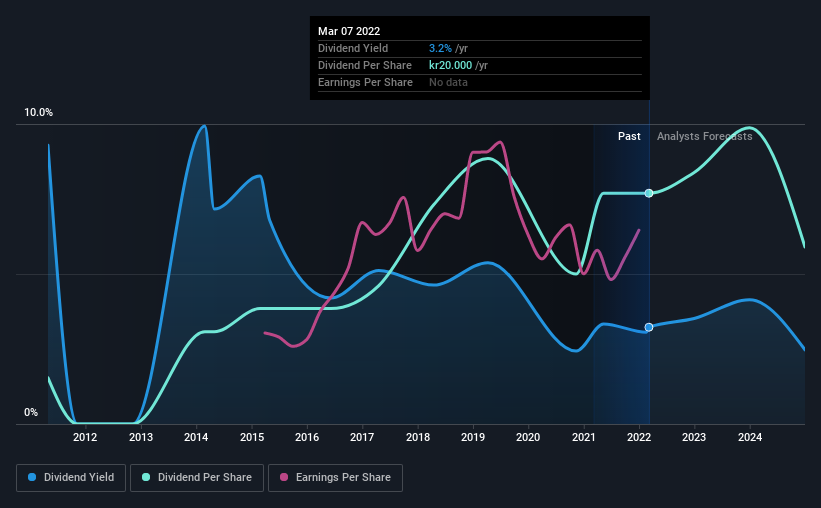Image resolution: width=821 pixels, height=508 pixels.
Task: Click the Mar 07 2022 tooltip date
Action: coord(349,31)
